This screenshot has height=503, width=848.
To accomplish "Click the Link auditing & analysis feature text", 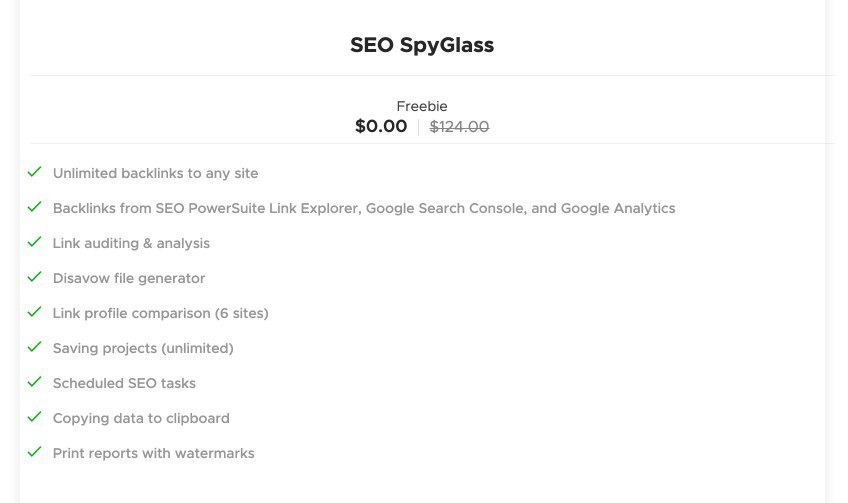I will [x=131, y=243].
